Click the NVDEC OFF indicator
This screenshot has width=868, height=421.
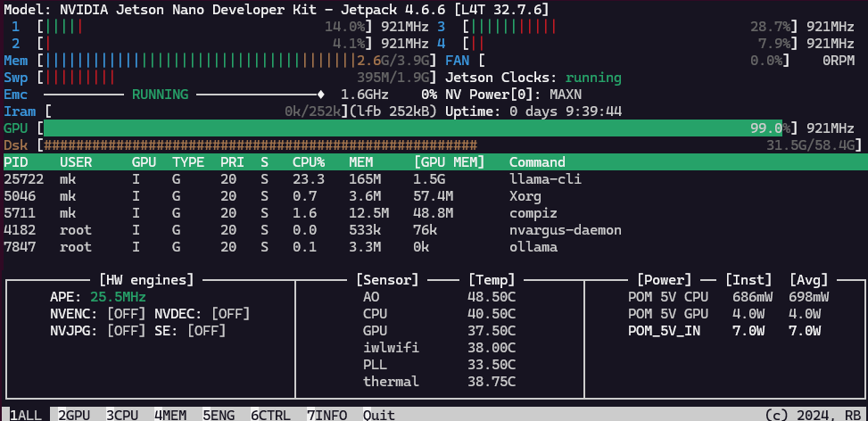coord(230,314)
